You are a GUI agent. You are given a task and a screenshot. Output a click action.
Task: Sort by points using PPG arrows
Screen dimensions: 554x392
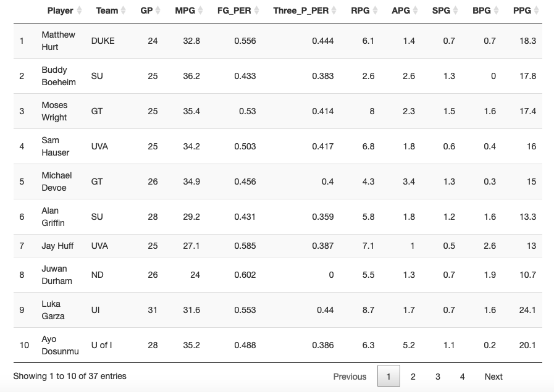[536, 10]
